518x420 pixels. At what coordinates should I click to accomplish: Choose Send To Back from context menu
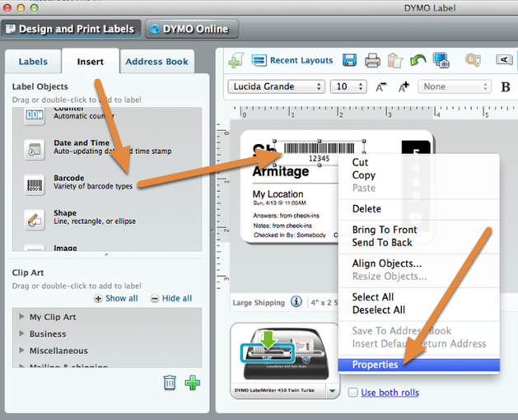coord(419,243)
